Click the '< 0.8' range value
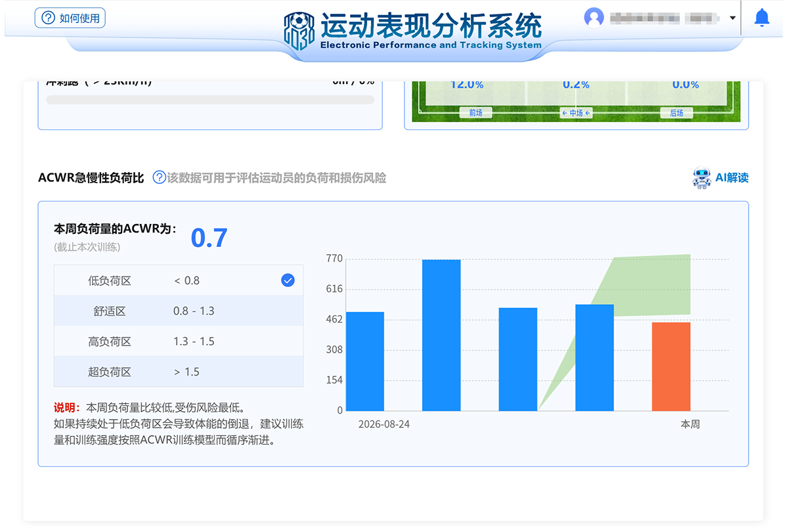The width and height of the screenshot is (788, 532). tap(186, 280)
